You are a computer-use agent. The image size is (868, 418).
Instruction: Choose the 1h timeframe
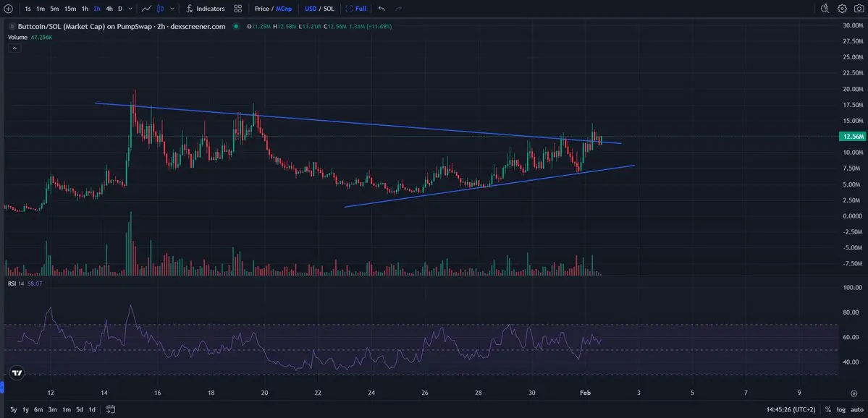coord(85,9)
